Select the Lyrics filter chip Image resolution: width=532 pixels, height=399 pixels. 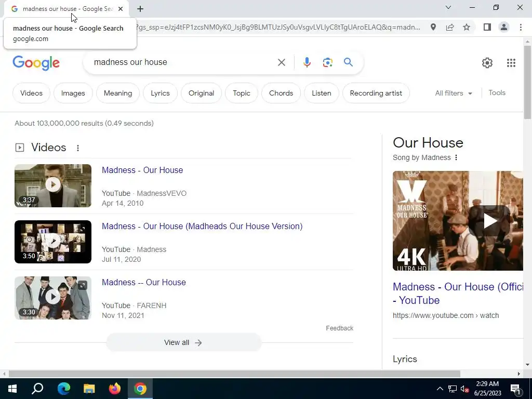pyautogui.click(x=160, y=93)
